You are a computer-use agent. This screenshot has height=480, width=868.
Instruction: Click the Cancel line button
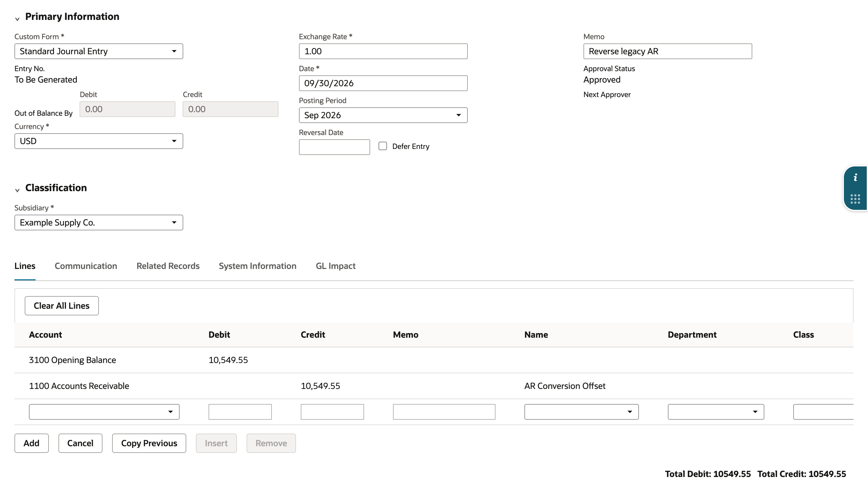pos(80,443)
